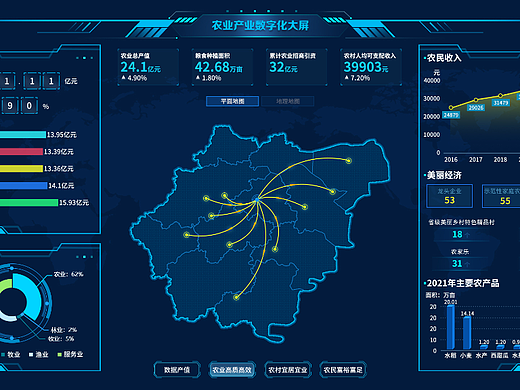Click the 2021年主要农产品 section heading
This screenshot has height=390, width=520.
463,283
